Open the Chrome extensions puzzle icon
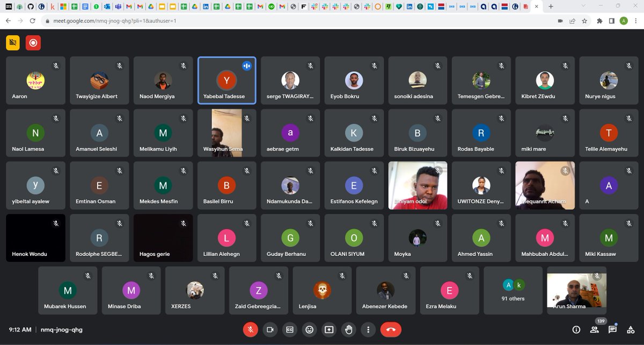Screen dimensions: 644x345 (599, 21)
